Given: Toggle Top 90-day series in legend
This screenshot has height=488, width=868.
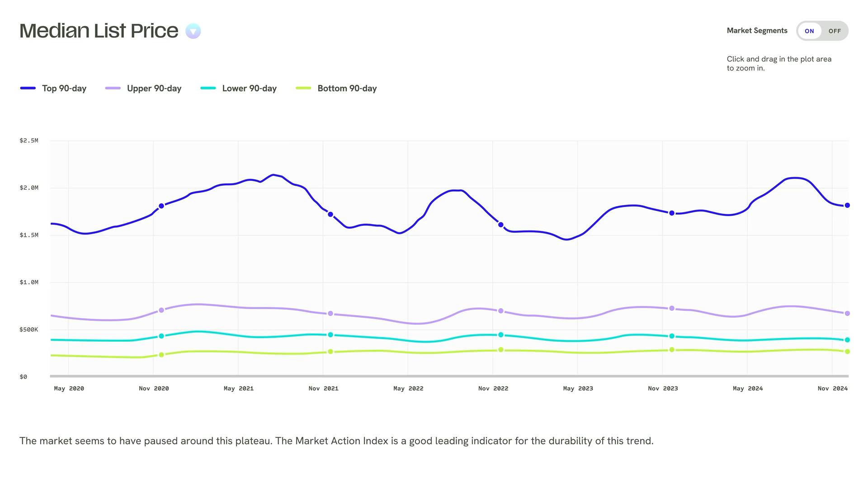Looking at the screenshot, I should point(53,88).
